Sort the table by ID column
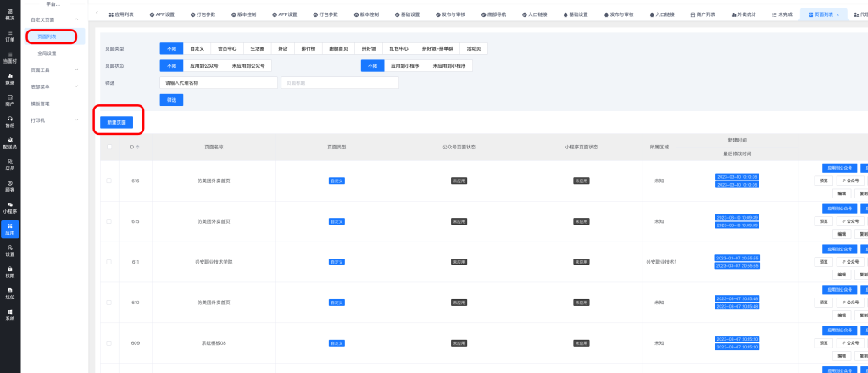Image resolution: width=868 pixels, height=373 pixels. (x=138, y=147)
